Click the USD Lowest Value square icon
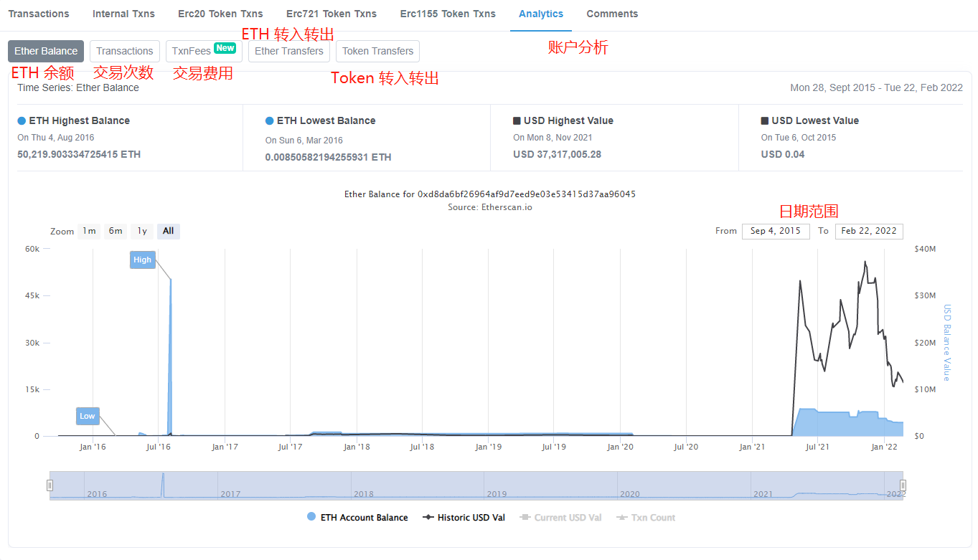The image size is (978, 560). 765,120
